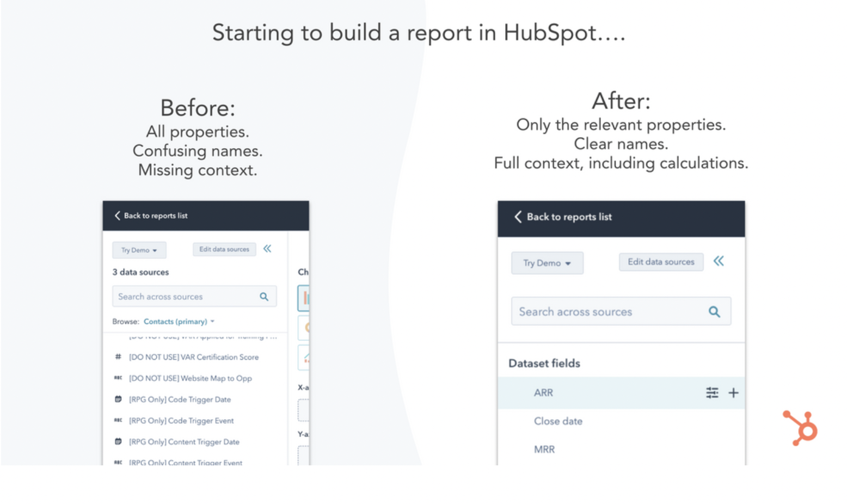Click magnifier icon in Before panel search

[x=264, y=297]
